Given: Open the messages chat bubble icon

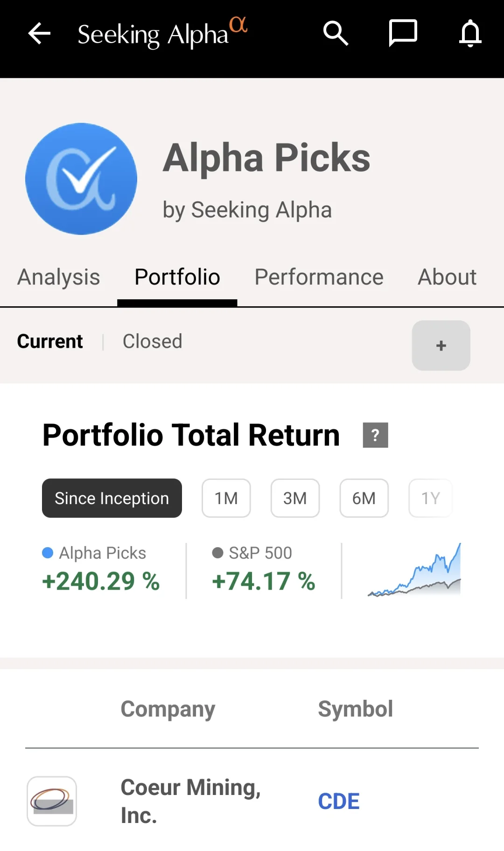Looking at the screenshot, I should click(403, 33).
